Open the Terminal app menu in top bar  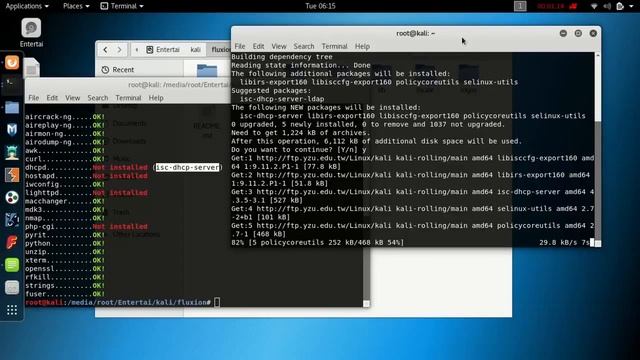pyautogui.click(x=122, y=6)
